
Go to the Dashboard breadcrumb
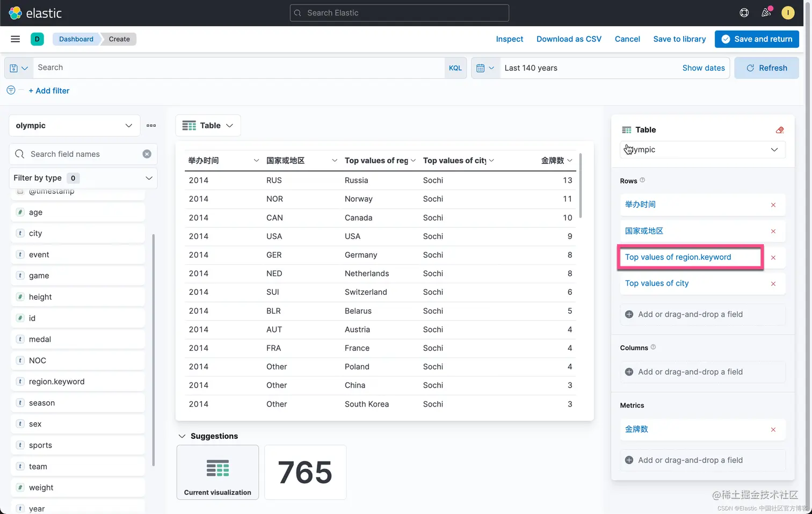click(76, 39)
